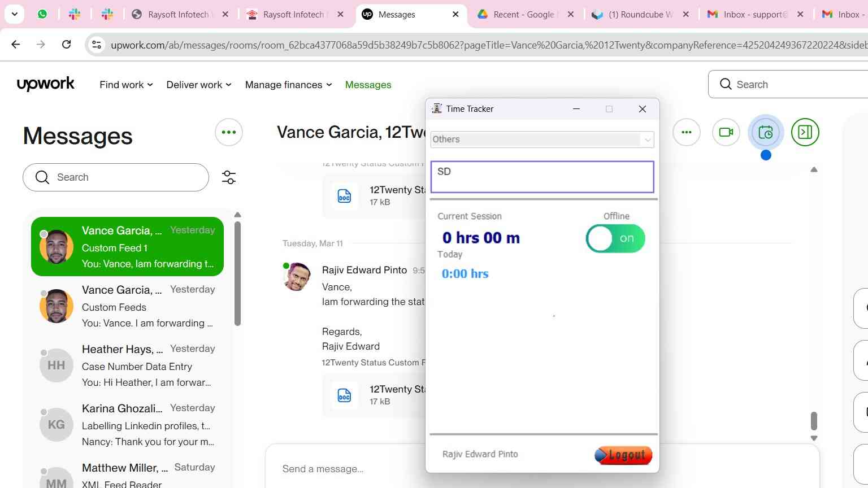Open the upper 12Twenty Status doc attachment

(x=373, y=195)
